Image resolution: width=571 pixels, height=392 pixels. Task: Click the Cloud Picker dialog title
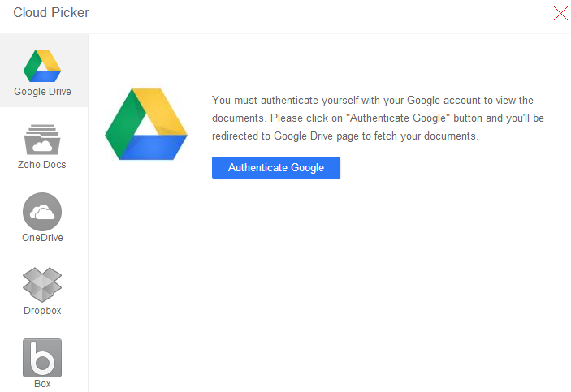tap(51, 13)
